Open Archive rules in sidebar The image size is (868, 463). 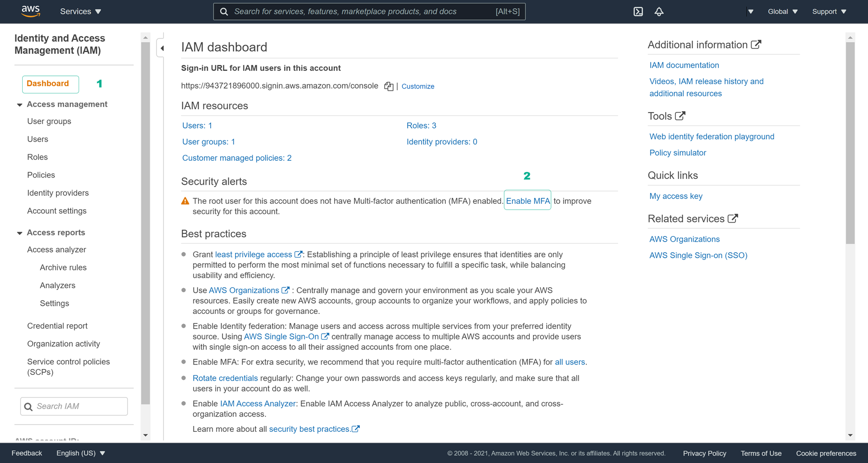tap(63, 267)
